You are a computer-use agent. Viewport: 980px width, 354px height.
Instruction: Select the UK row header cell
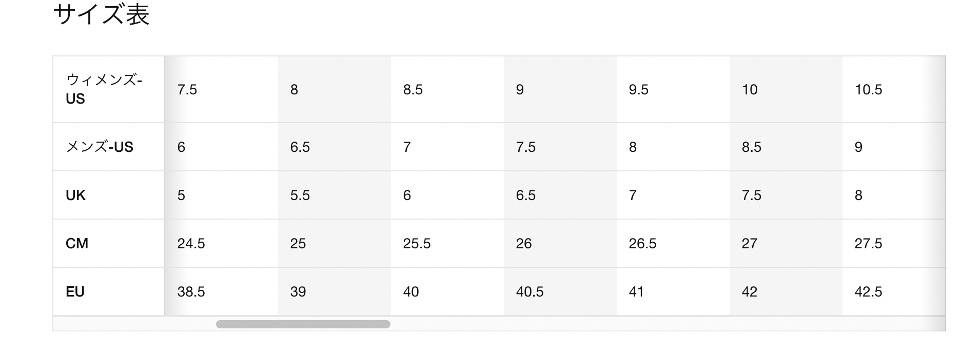[109, 195]
